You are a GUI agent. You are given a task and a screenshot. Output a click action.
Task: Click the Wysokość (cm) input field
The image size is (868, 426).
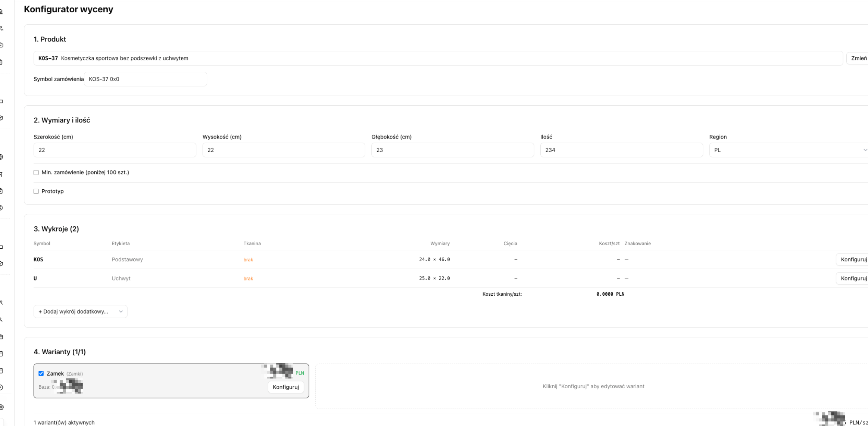coord(284,150)
